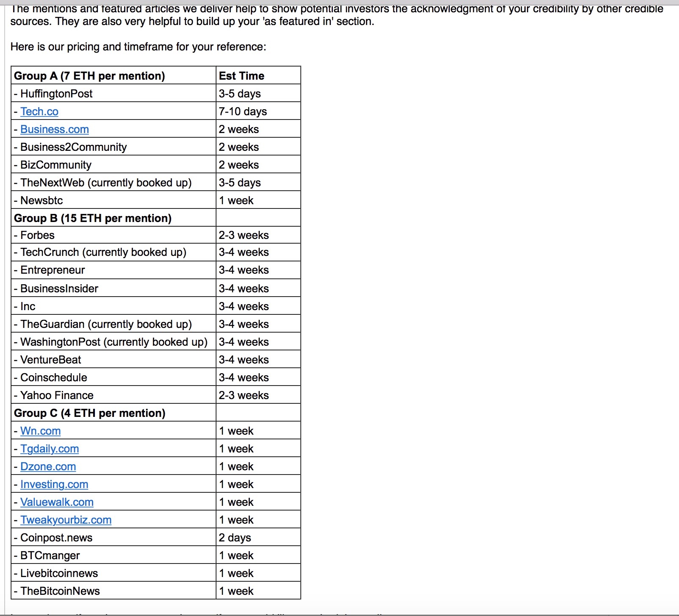Select 'TechCrunch (currently booked up)' text
This screenshot has width=679, height=616.
[103, 252]
